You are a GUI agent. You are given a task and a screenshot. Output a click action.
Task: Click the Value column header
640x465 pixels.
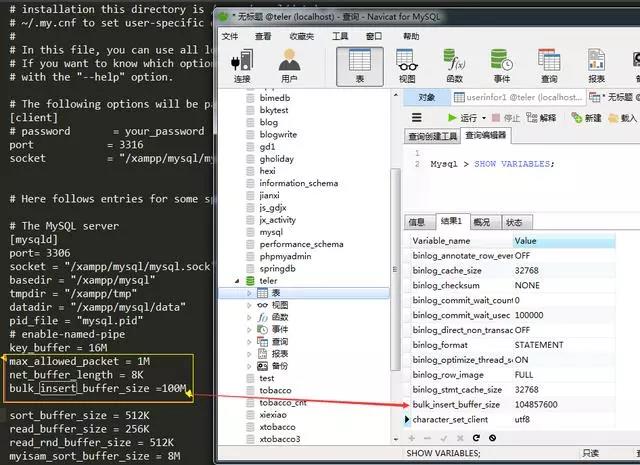[564, 241]
